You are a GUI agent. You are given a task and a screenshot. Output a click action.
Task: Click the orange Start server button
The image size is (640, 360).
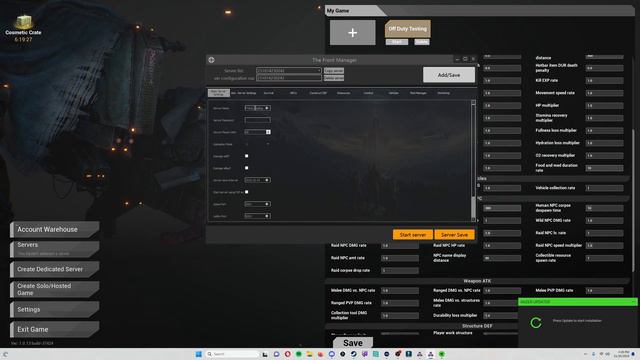point(413,235)
